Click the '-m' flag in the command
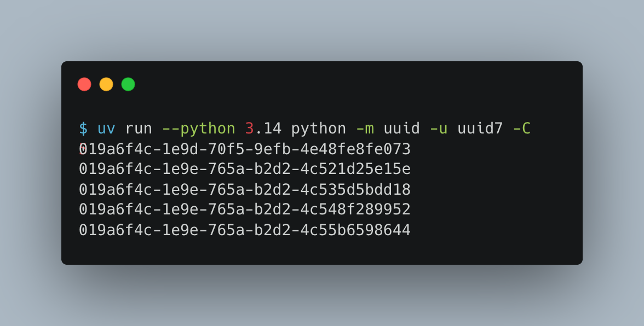Viewport: 644px width, 326px height. pos(364,129)
